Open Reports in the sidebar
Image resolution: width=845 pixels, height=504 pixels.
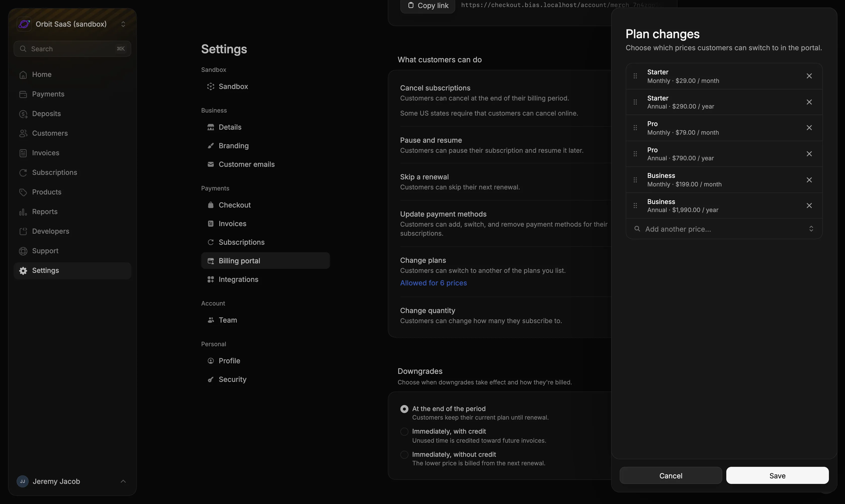click(72, 212)
